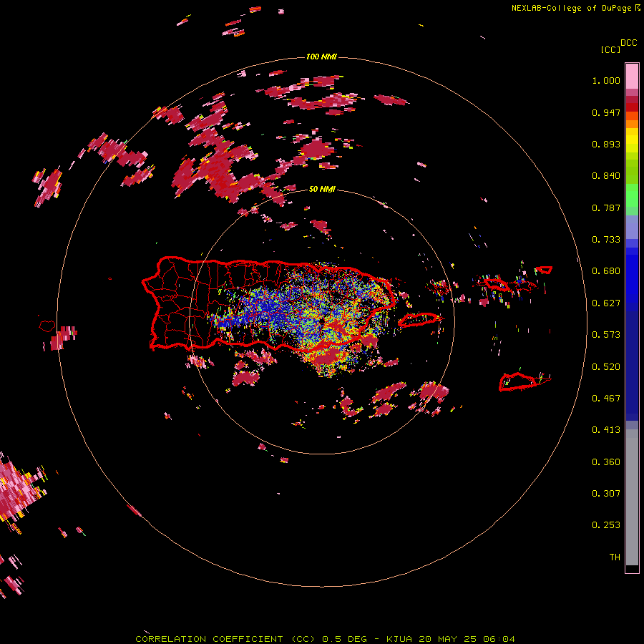Select the 0.573 scale value

tap(606, 335)
